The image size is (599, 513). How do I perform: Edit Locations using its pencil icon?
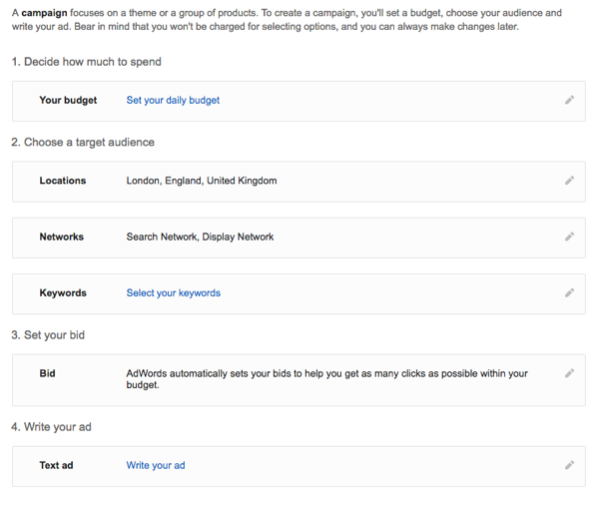(x=569, y=181)
